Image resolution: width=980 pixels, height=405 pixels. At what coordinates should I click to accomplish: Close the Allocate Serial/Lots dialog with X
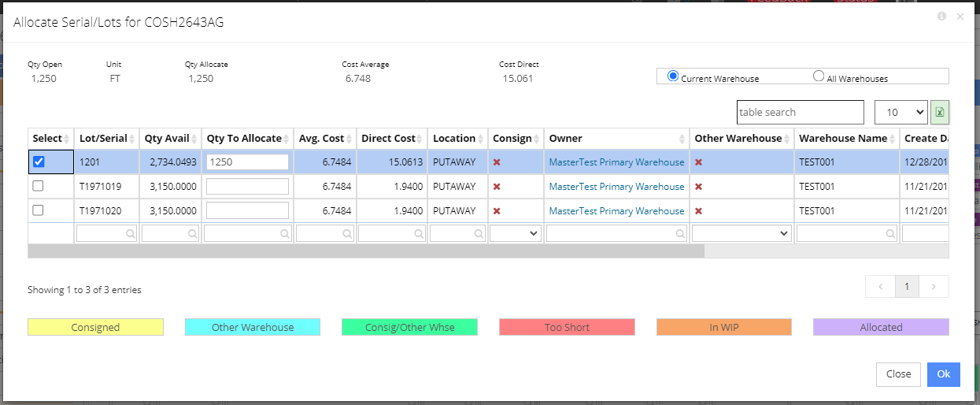tap(960, 16)
